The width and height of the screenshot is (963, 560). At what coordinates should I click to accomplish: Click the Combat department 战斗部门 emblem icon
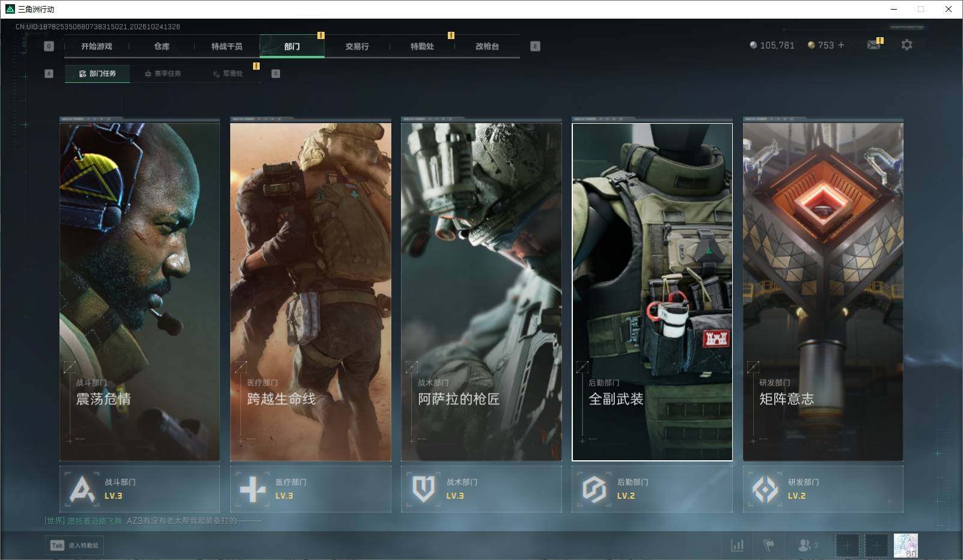[82, 488]
